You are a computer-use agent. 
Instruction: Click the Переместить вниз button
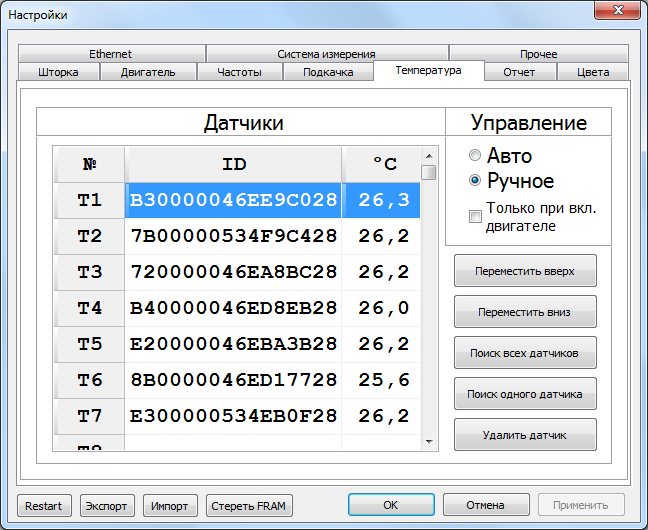[x=525, y=312]
